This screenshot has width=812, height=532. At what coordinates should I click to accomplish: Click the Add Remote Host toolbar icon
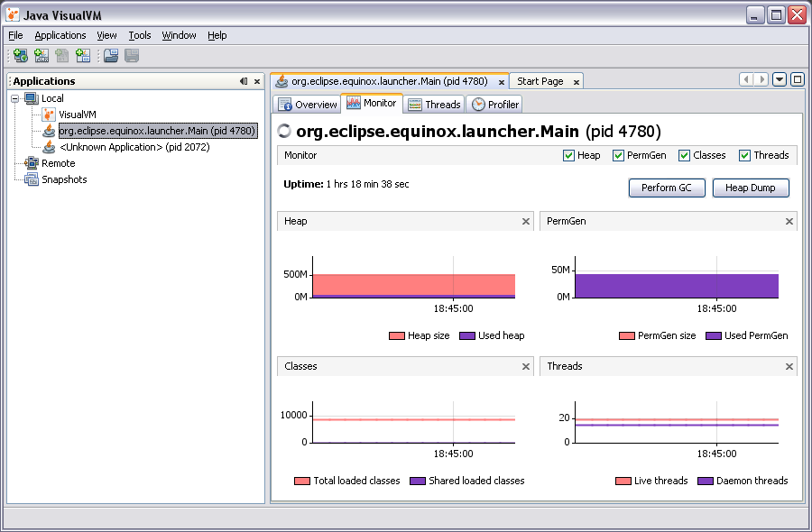(21, 55)
